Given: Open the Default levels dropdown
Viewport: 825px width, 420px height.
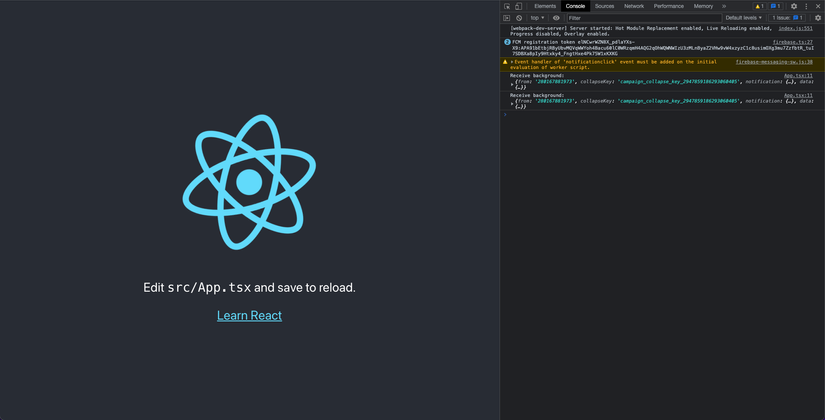Looking at the screenshot, I should coord(743,18).
